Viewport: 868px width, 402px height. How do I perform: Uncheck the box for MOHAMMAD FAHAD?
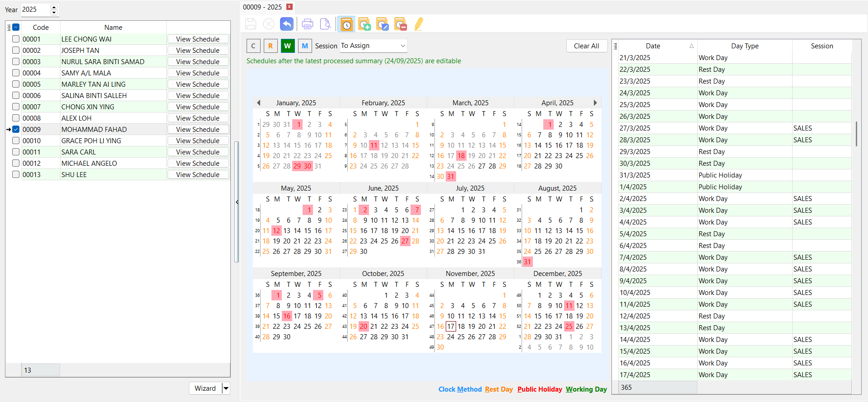point(16,129)
